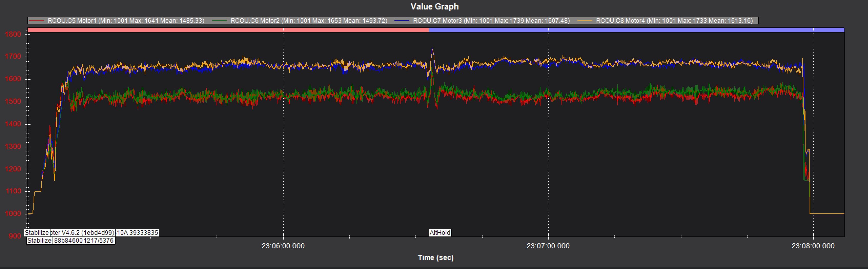
Task: Click the green Motor2 legend line swatch
Action: [219, 21]
